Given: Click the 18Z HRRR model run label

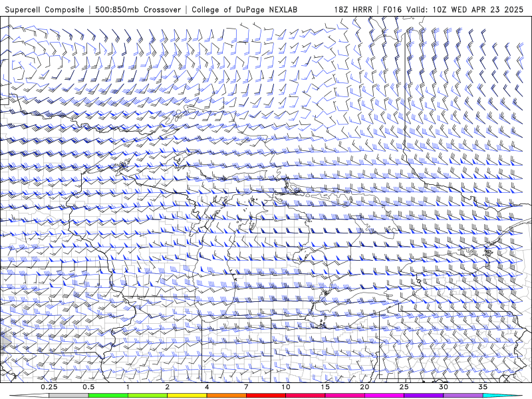Looking at the screenshot, I should coord(353,9).
